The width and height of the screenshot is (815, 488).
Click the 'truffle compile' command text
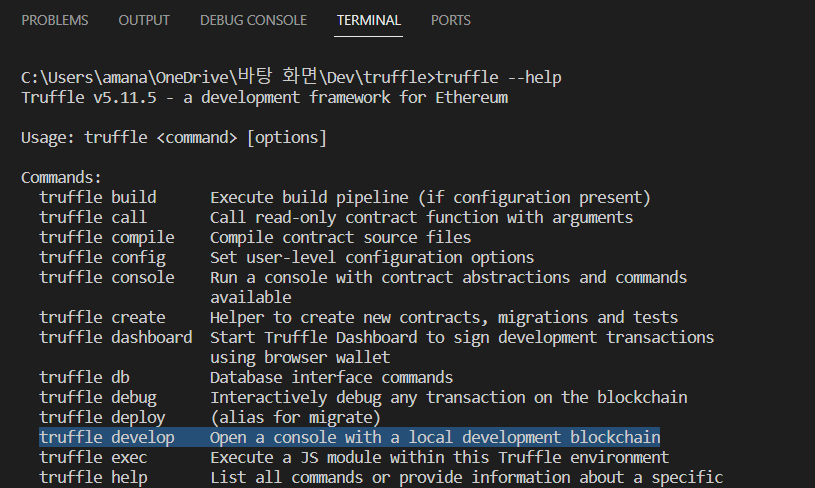click(107, 238)
